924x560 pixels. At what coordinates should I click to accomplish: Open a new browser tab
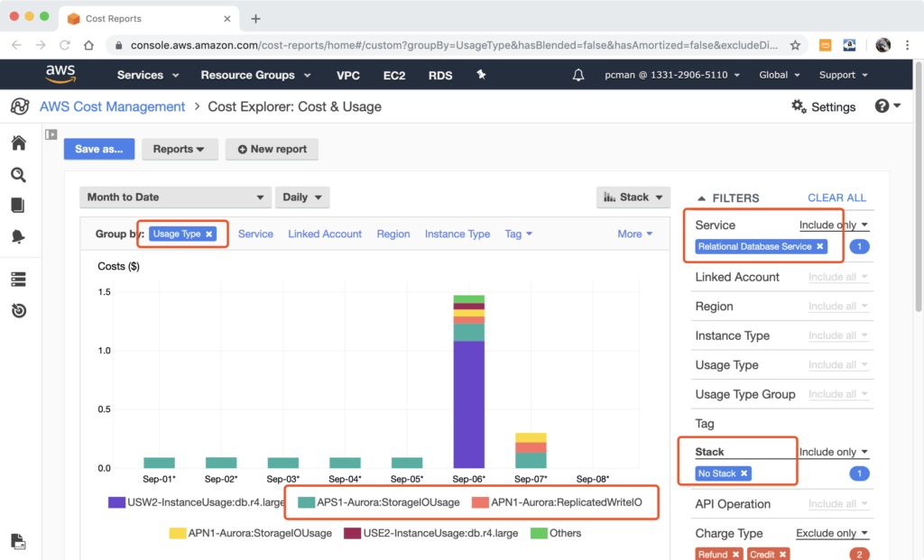tap(255, 19)
